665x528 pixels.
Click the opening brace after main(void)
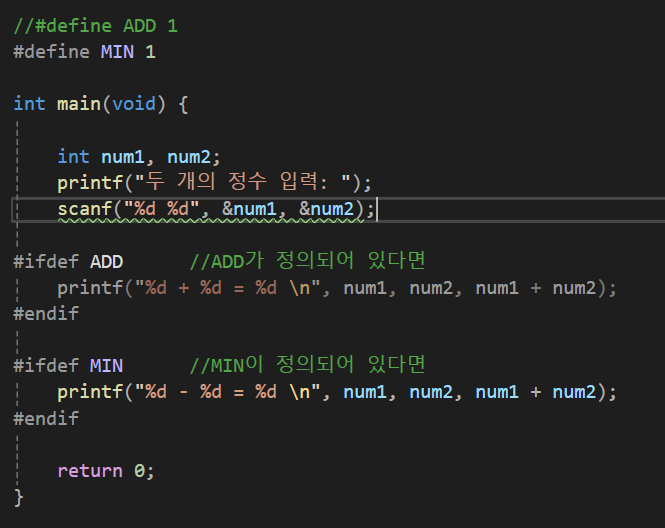[x=183, y=105]
